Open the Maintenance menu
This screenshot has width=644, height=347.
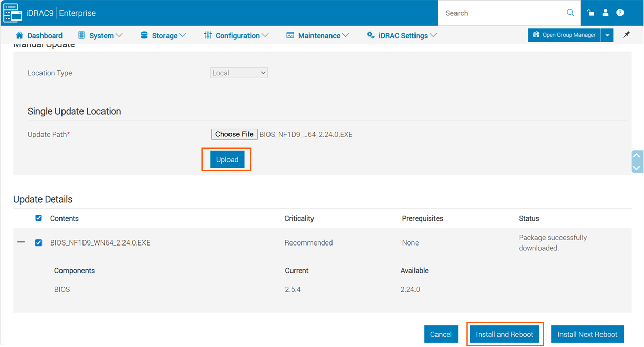pyautogui.click(x=318, y=35)
